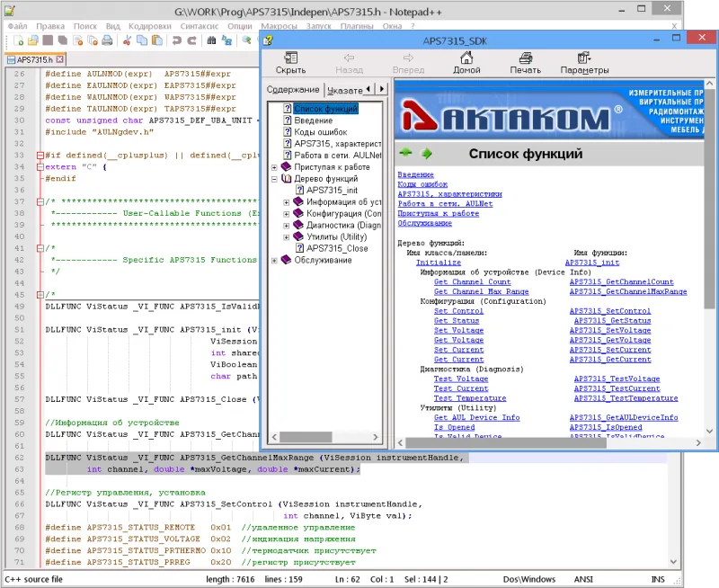Click the Print icon in Notepad++ toolbar
The width and height of the screenshot is (719, 588).
click(107, 40)
